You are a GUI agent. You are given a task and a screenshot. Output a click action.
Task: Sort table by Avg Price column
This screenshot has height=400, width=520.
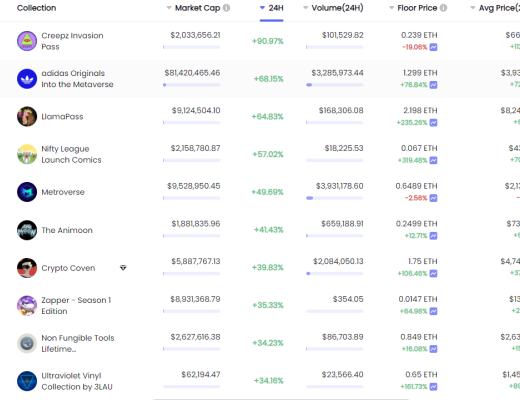click(x=495, y=8)
